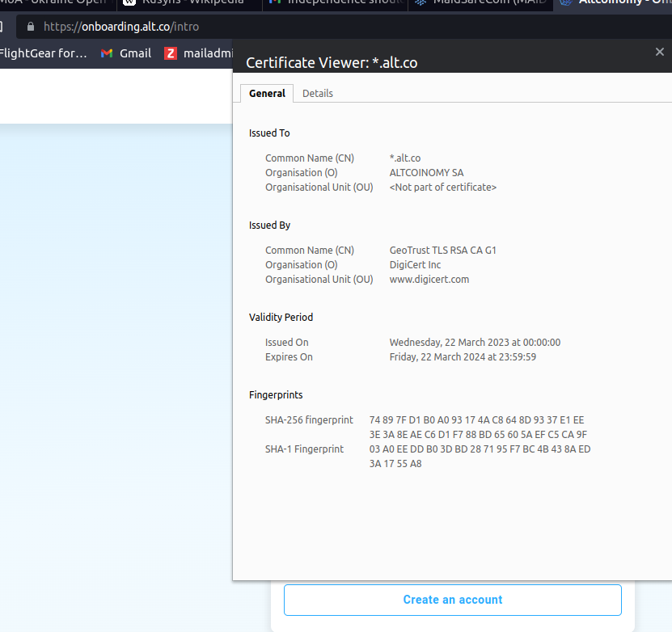Click the "Validity Period" heading
The height and width of the screenshot is (632, 672).
281,318
